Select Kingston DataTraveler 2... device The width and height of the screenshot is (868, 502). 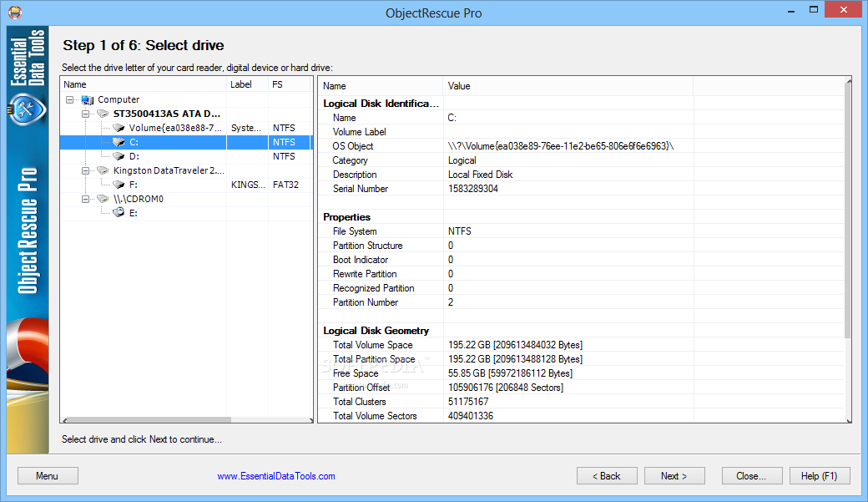pyautogui.click(x=169, y=170)
